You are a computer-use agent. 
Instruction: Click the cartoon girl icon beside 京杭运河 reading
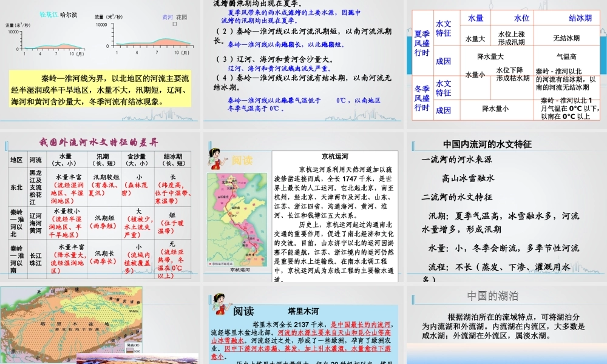click(x=217, y=158)
